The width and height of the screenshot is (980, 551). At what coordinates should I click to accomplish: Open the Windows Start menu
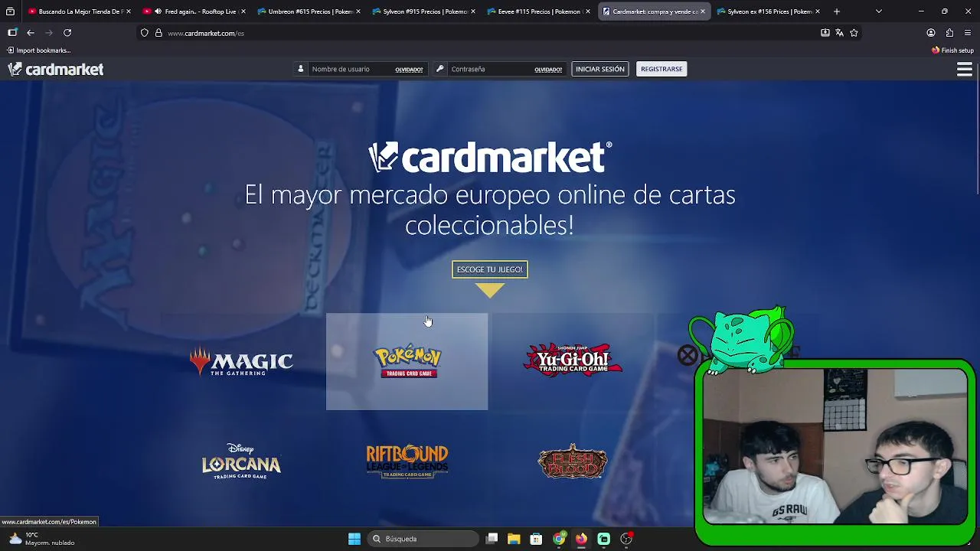[354, 539]
